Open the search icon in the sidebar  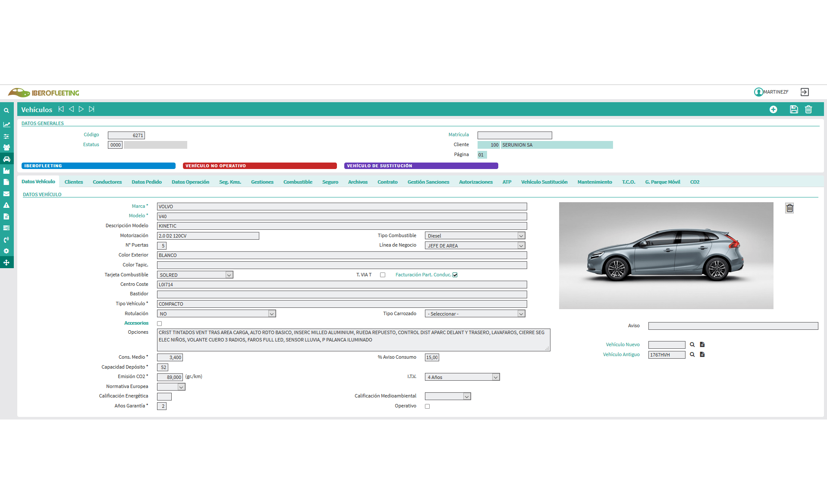point(6,110)
